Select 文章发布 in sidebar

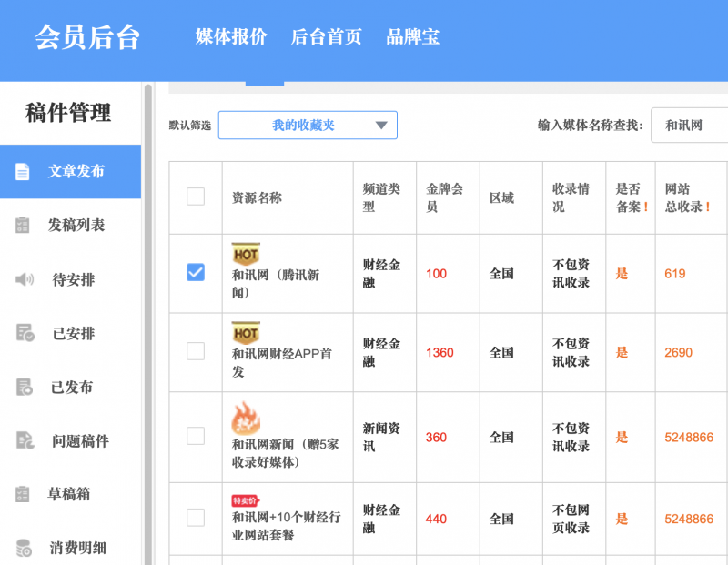71,171
